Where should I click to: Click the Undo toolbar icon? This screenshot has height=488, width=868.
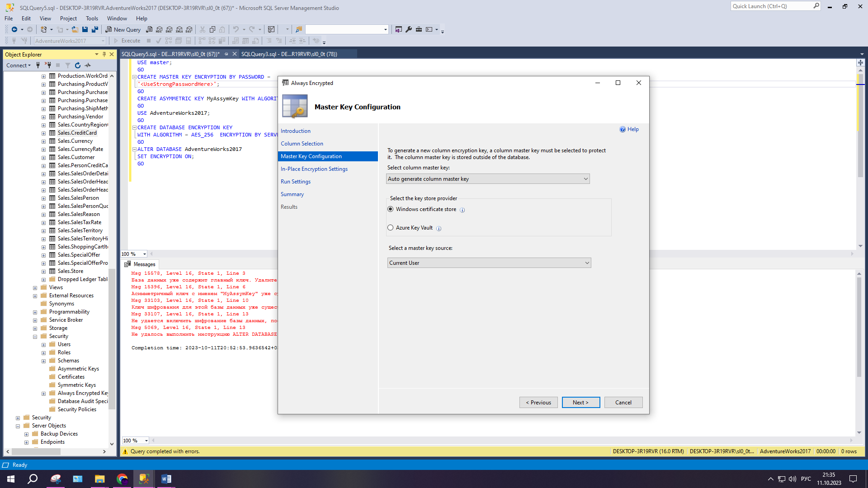[236, 29]
